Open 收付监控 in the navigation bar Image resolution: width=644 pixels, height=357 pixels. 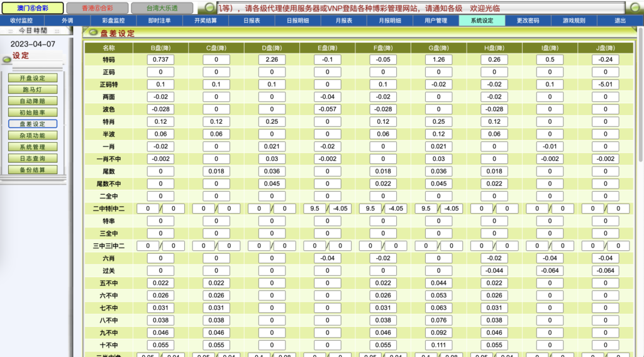point(21,21)
